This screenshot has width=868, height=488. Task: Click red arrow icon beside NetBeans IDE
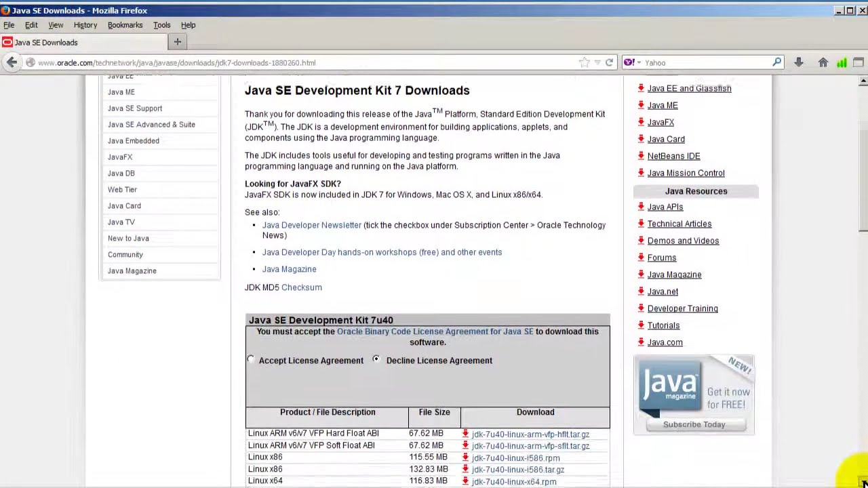tap(641, 156)
